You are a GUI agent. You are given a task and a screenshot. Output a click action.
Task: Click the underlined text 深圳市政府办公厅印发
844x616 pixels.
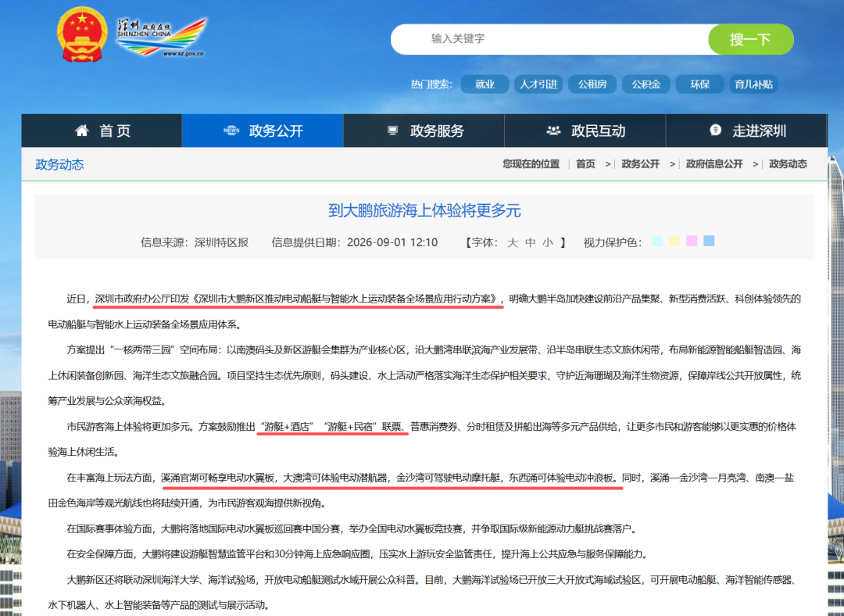[x=142, y=299]
